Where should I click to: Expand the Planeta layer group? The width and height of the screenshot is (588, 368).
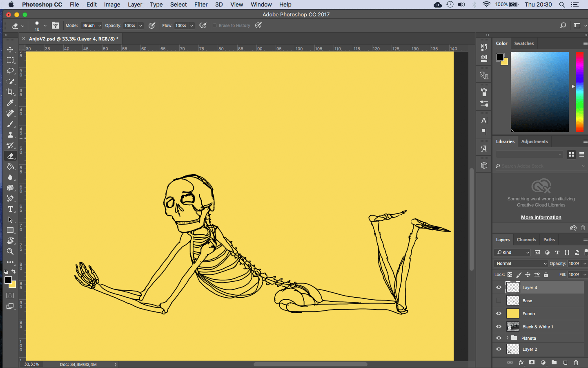point(508,338)
